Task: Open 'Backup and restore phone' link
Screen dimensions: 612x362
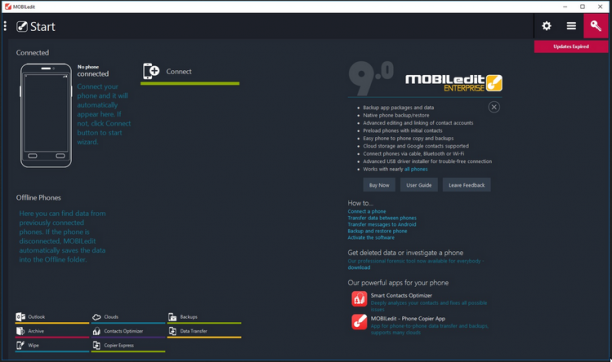Action: 377,231
